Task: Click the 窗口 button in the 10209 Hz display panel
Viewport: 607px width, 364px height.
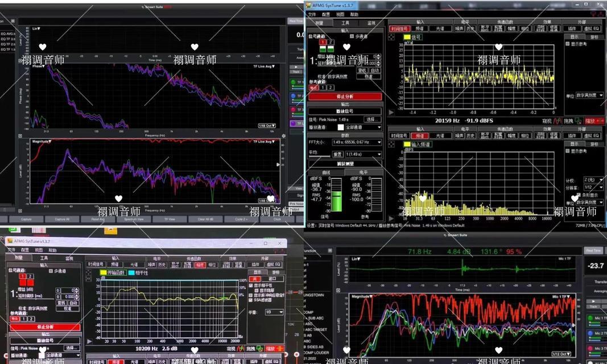Action: point(272,279)
